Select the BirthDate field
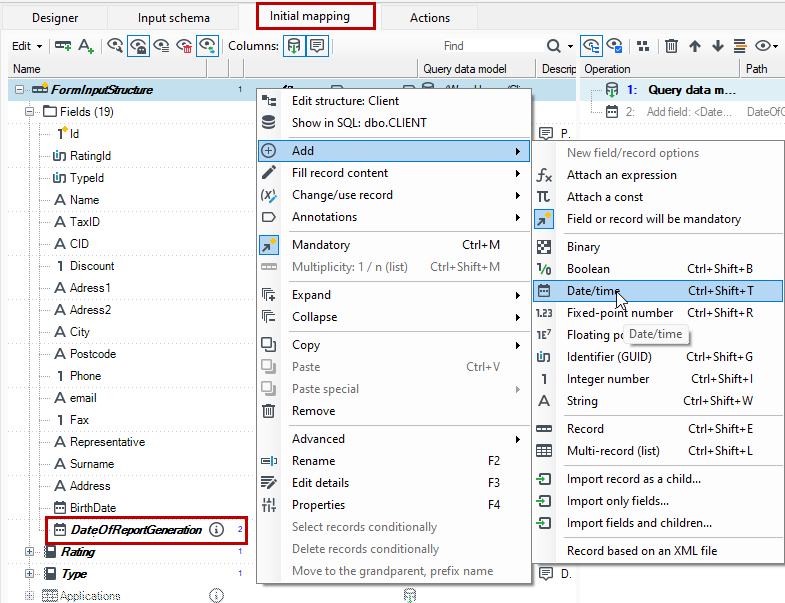 [x=93, y=507]
